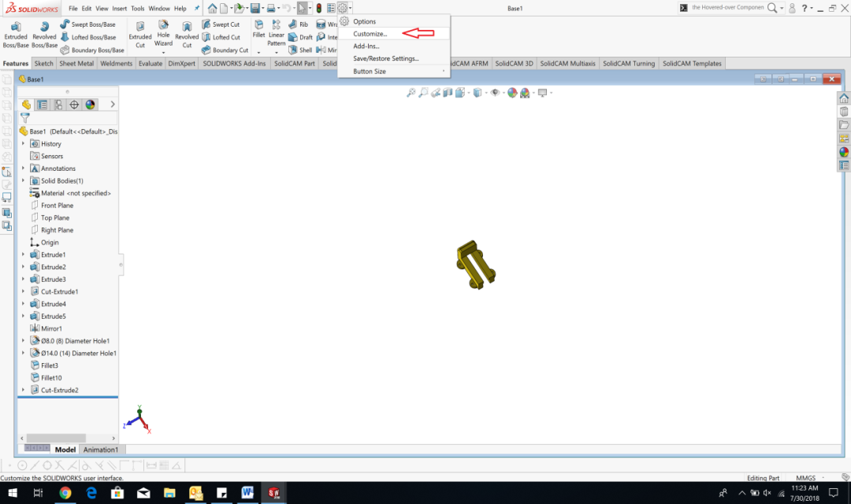Select the Shell feature tool
This screenshot has height=504, width=851.
300,50
